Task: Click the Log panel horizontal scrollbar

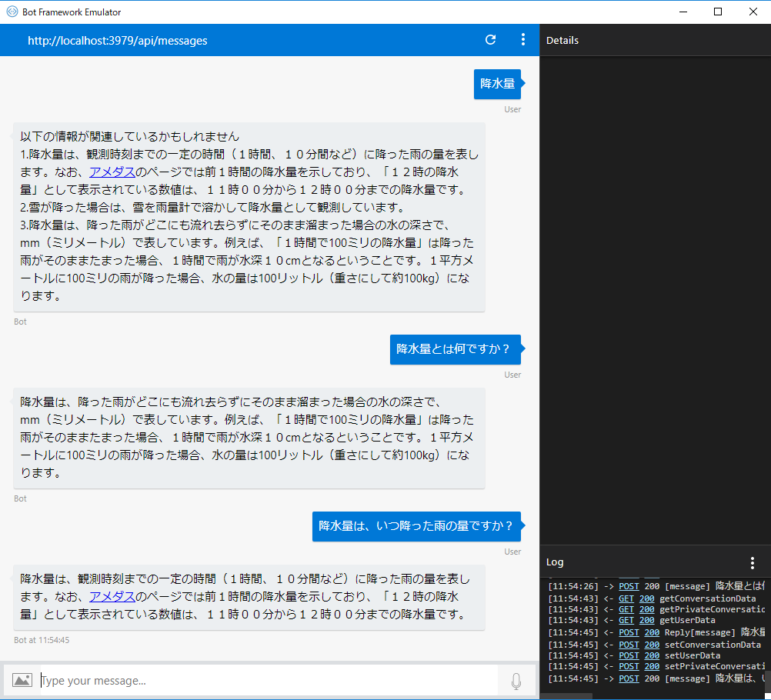Action: pyautogui.click(x=566, y=696)
